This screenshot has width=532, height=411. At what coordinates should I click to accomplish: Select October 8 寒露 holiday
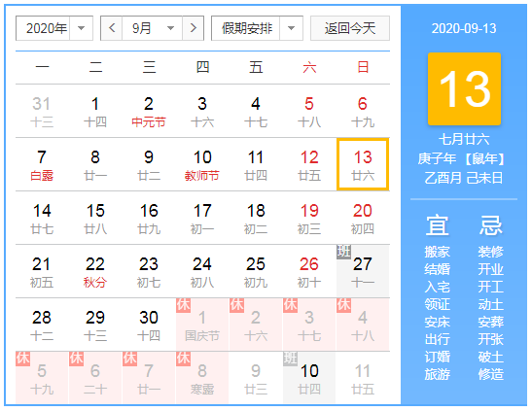[202, 378]
